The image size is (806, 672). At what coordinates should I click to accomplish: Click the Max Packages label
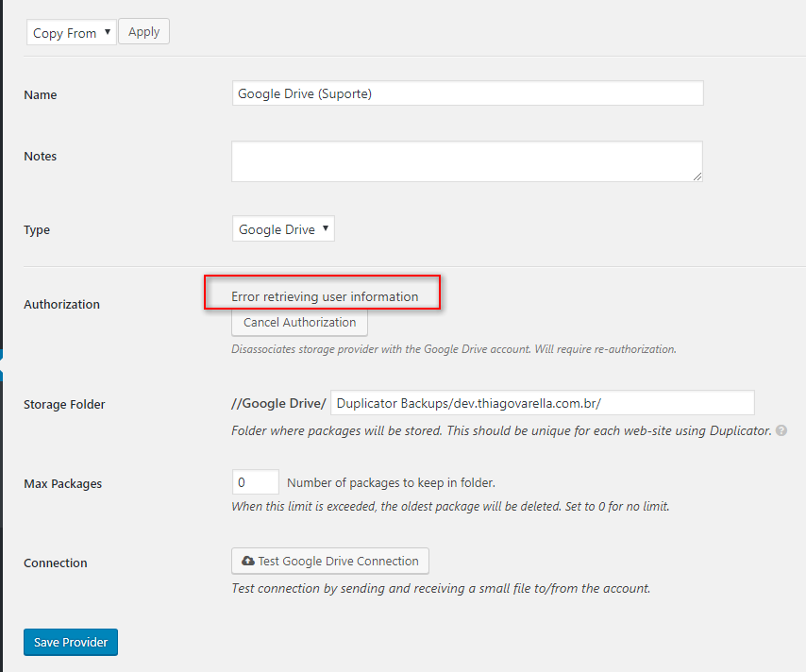62,483
